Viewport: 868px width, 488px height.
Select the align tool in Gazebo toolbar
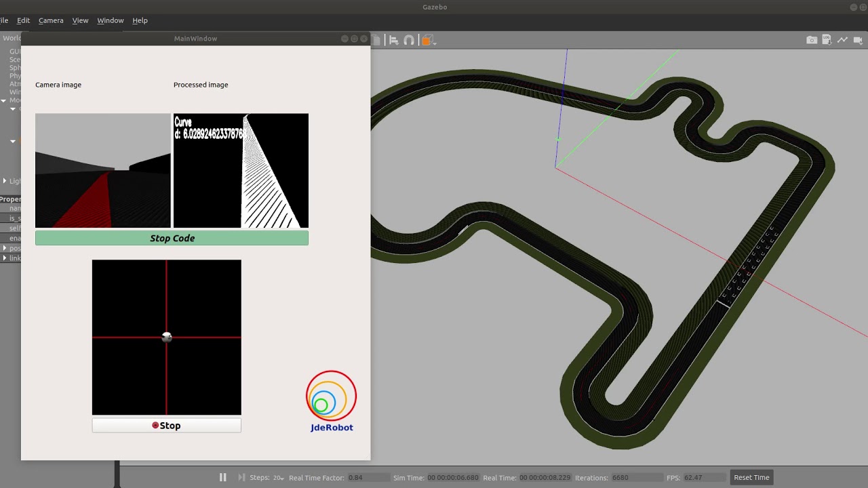393,40
